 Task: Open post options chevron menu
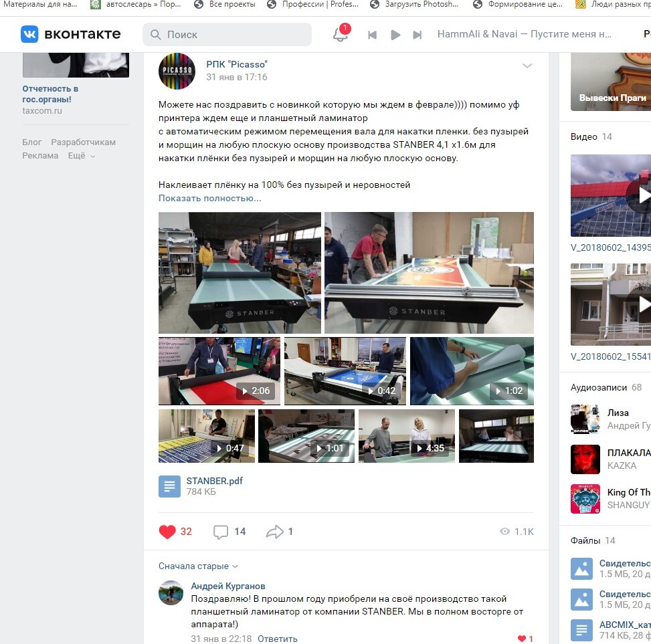click(527, 66)
